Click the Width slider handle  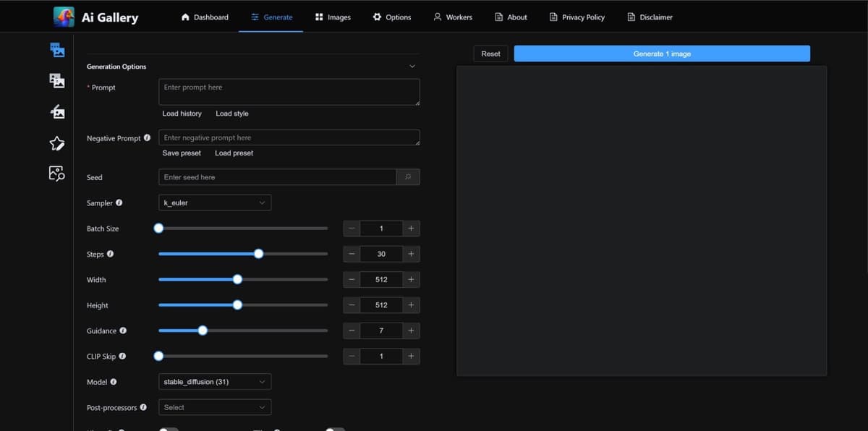(x=237, y=279)
